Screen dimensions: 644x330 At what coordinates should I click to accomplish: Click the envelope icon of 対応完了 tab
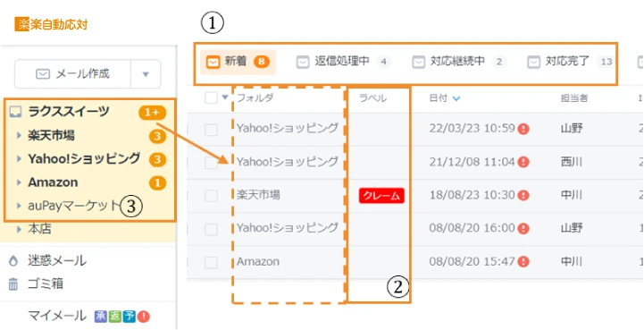(x=534, y=62)
